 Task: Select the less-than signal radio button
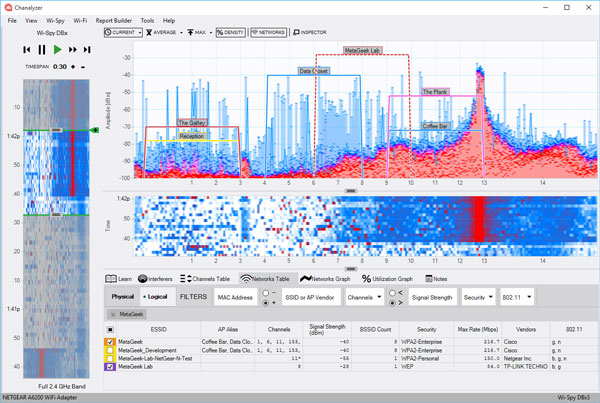point(392,293)
